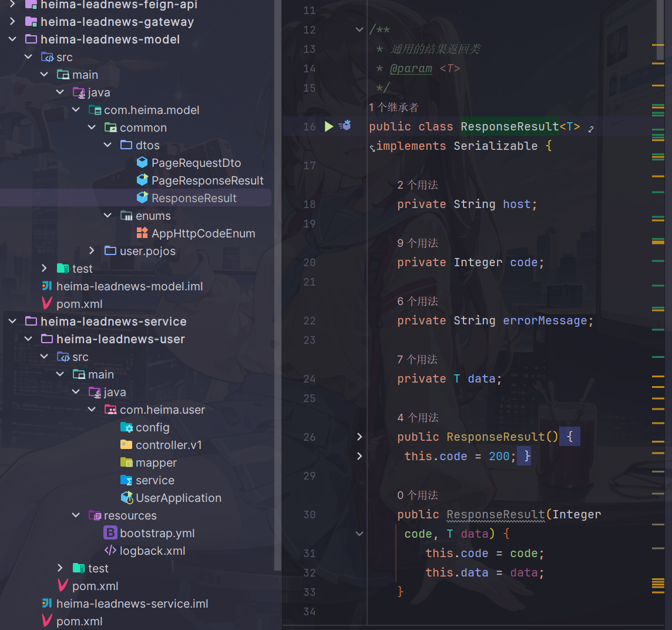This screenshot has width=672, height=630.
Task: Click the '1 个继承者' inheritors hint
Action: (394, 107)
